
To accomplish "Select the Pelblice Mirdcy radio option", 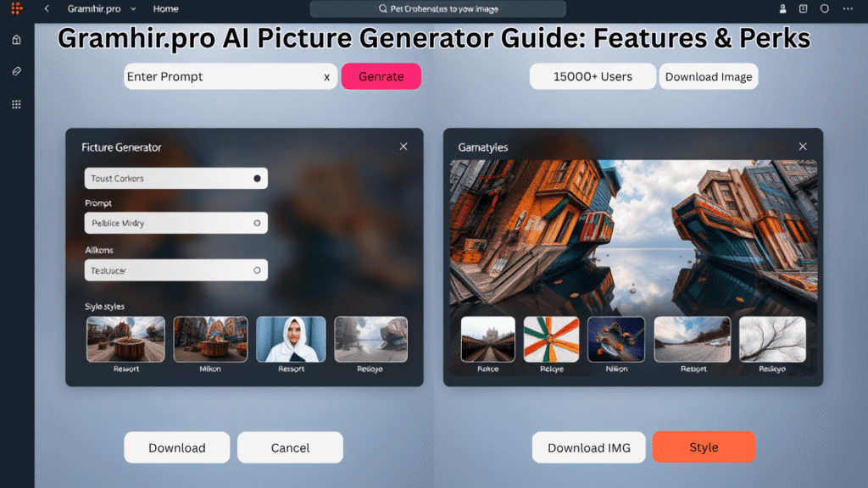I will (x=257, y=223).
